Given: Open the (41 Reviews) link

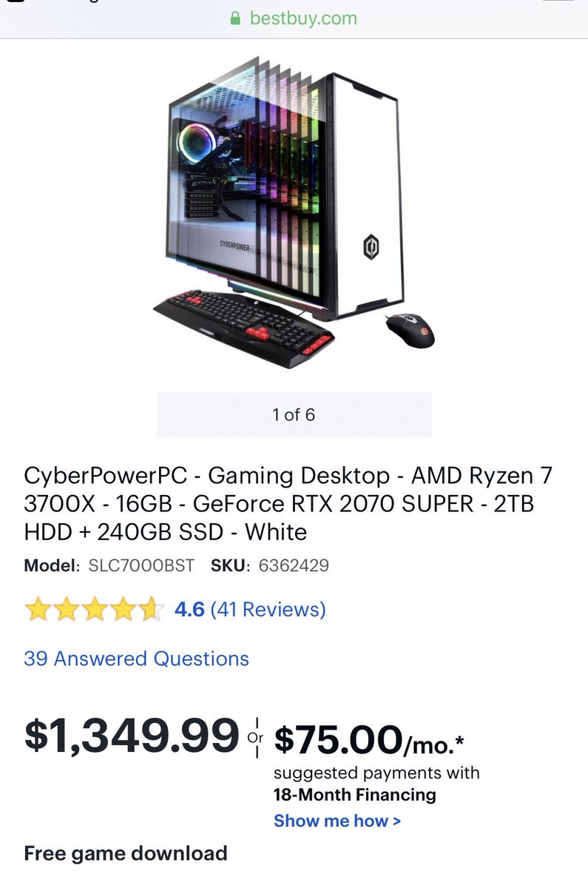Looking at the screenshot, I should point(268,610).
